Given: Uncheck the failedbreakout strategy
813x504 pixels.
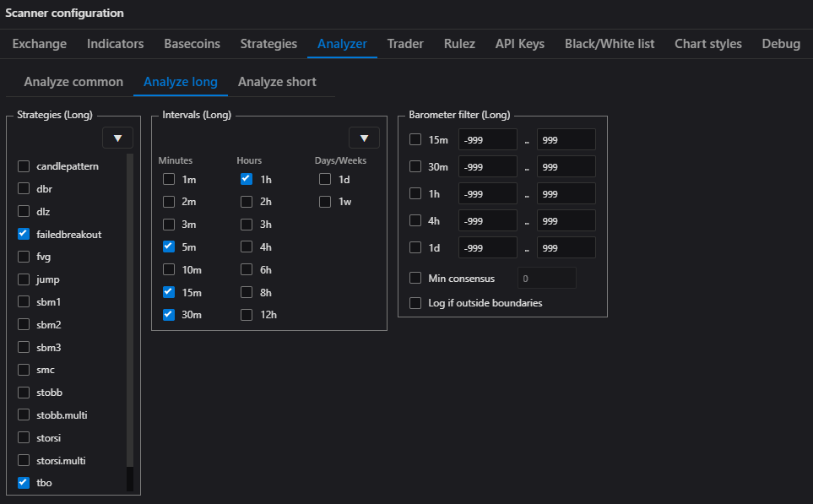Looking at the screenshot, I should pyautogui.click(x=24, y=234).
